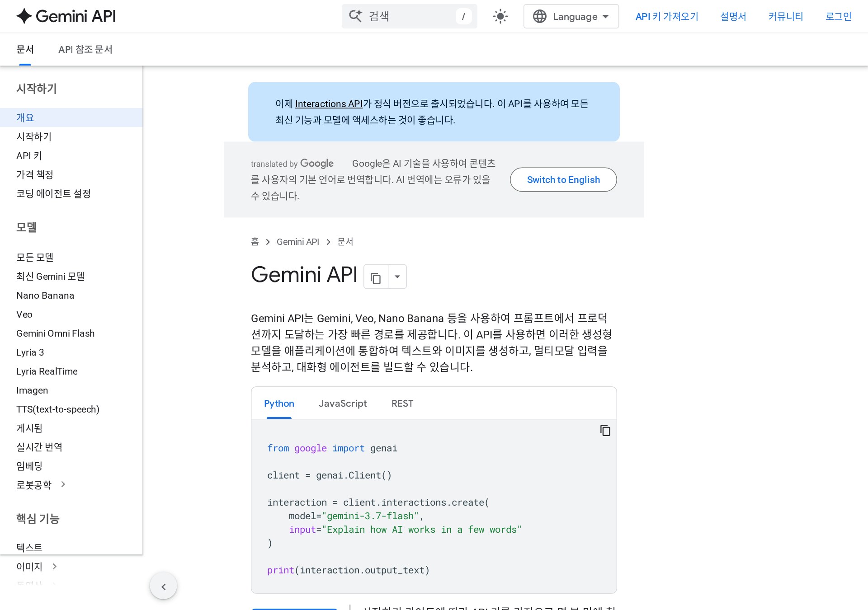Click the slash shortcut hint in search
868x610 pixels.
[x=463, y=17]
